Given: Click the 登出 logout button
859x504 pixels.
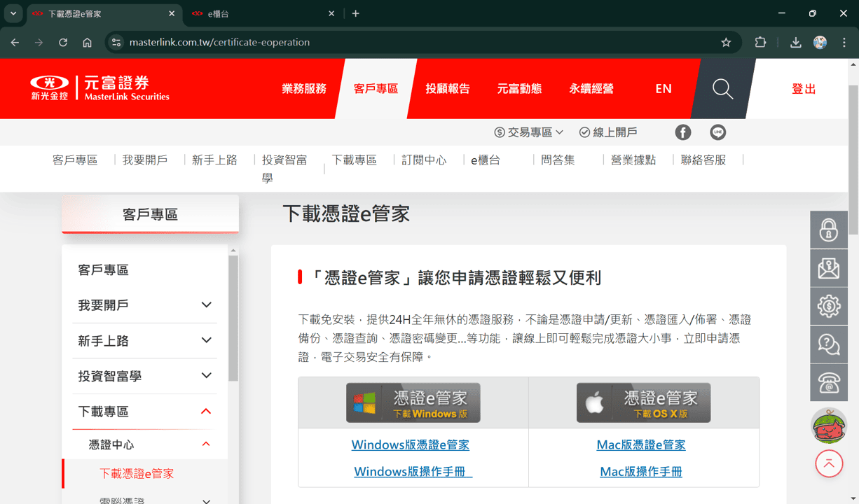Looking at the screenshot, I should click(x=804, y=89).
